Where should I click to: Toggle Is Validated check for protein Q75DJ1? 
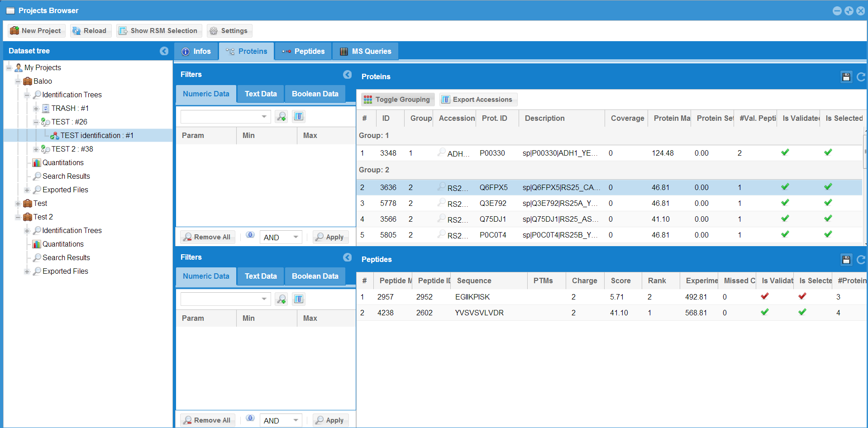tap(785, 219)
